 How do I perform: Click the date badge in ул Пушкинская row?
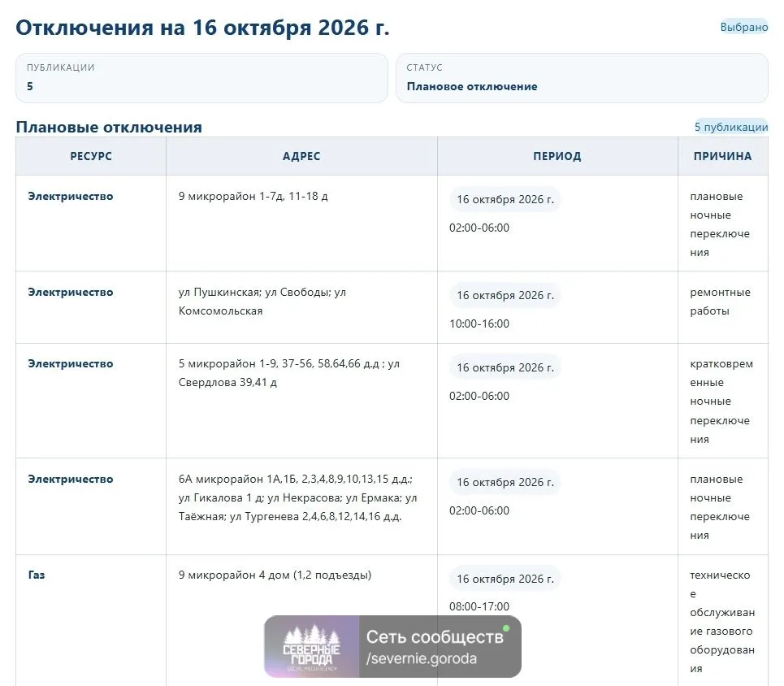tap(505, 295)
